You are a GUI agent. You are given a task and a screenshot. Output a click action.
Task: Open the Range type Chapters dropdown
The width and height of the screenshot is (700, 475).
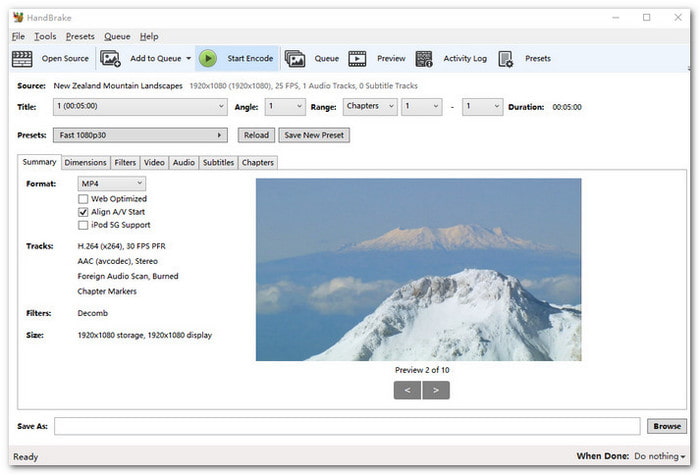370,107
